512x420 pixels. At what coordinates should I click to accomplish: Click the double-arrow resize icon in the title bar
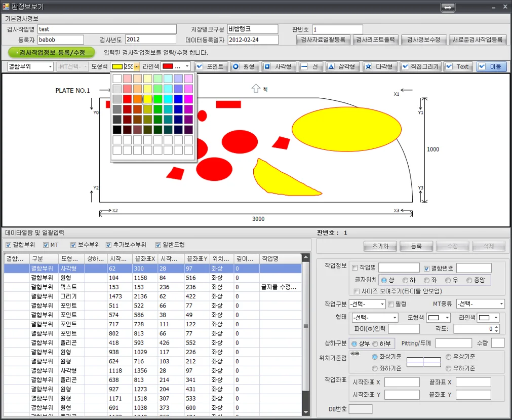click(x=448, y=7)
